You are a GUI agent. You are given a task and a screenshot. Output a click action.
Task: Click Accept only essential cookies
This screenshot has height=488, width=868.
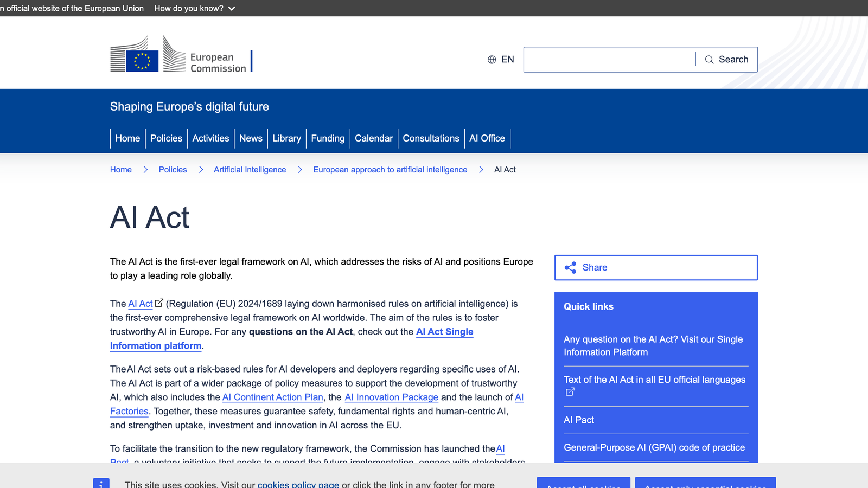705,484
